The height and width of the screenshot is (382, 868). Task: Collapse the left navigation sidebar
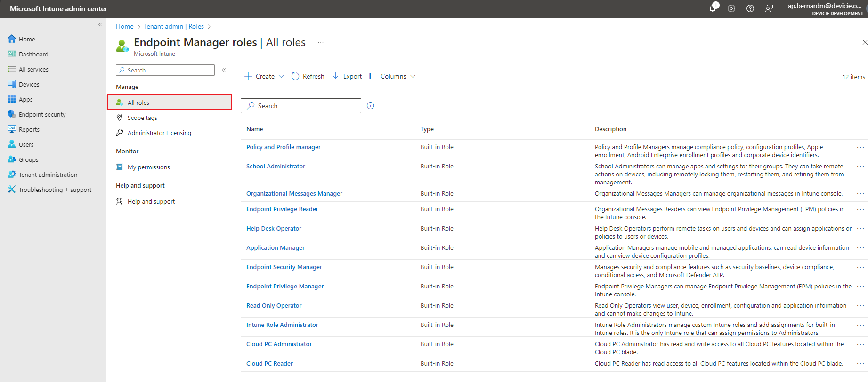(x=100, y=24)
